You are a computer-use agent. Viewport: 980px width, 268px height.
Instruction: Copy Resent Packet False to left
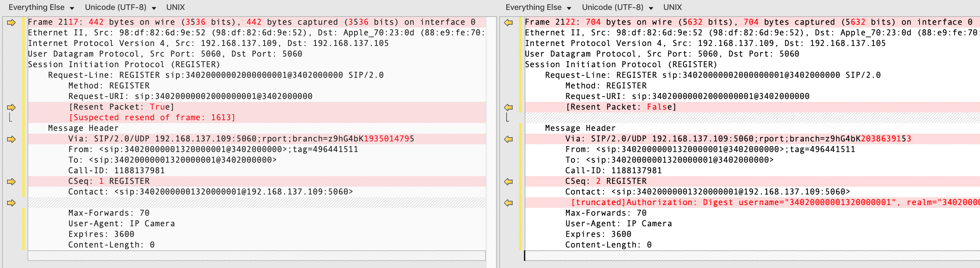click(x=509, y=107)
